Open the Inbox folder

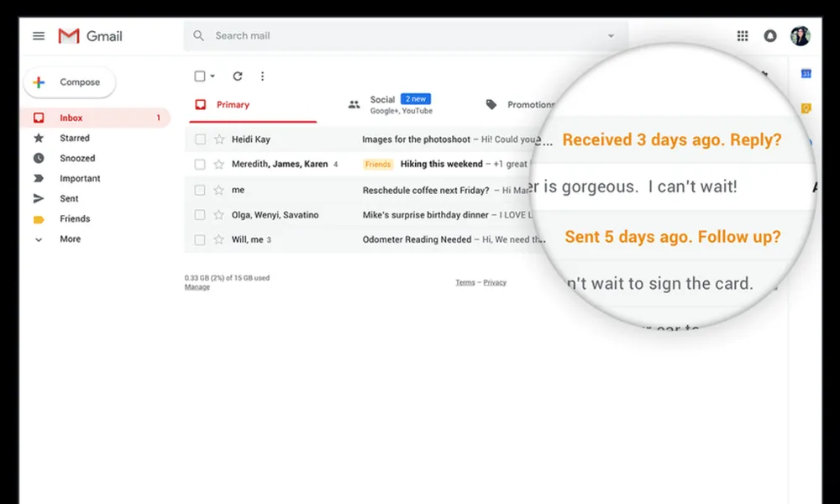tap(97, 118)
